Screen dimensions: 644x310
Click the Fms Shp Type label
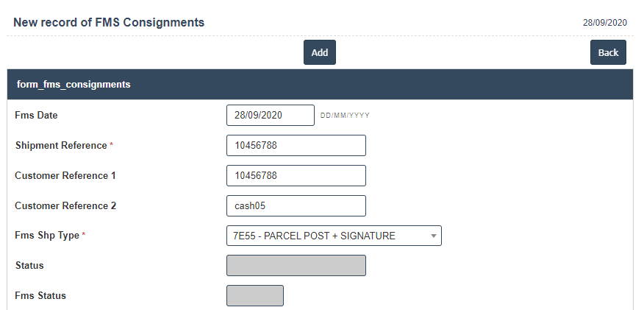click(x=47, y=236)
